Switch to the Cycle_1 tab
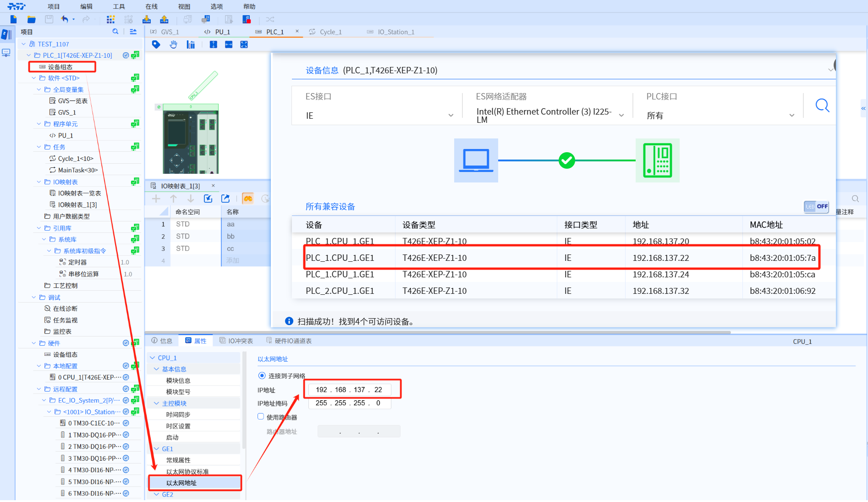 click(x=330, y=32)
